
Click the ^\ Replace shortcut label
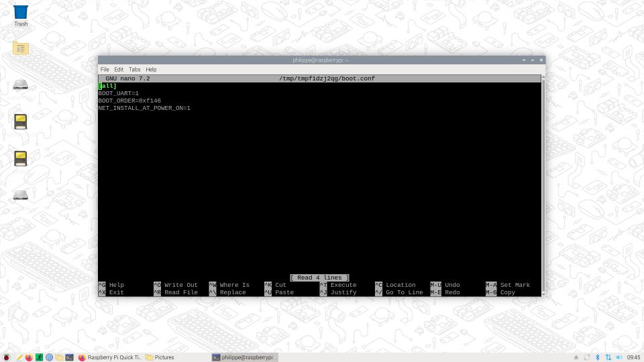tap(227, 292)
